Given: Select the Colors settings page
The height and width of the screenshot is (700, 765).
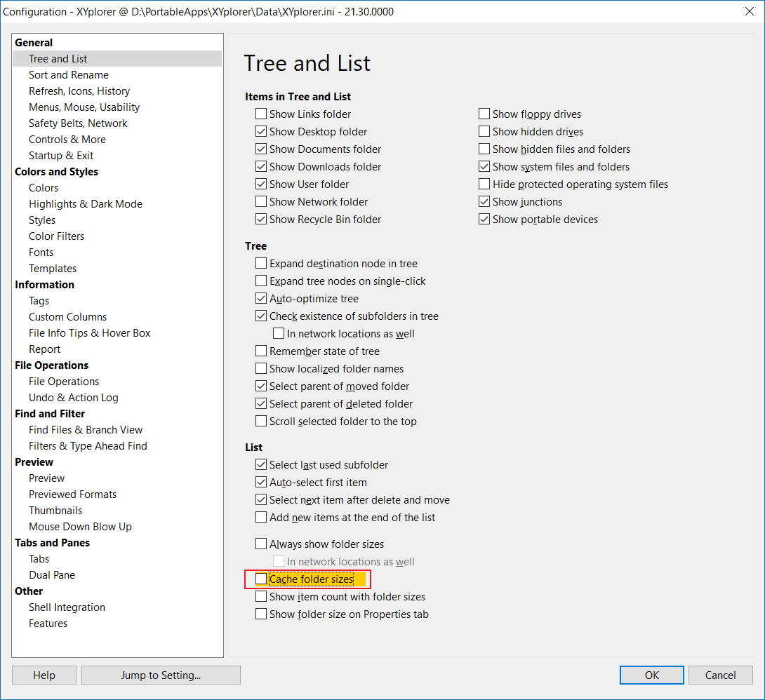Looking at the screenshot, I should pyautogui.click(x=44, y=187).
